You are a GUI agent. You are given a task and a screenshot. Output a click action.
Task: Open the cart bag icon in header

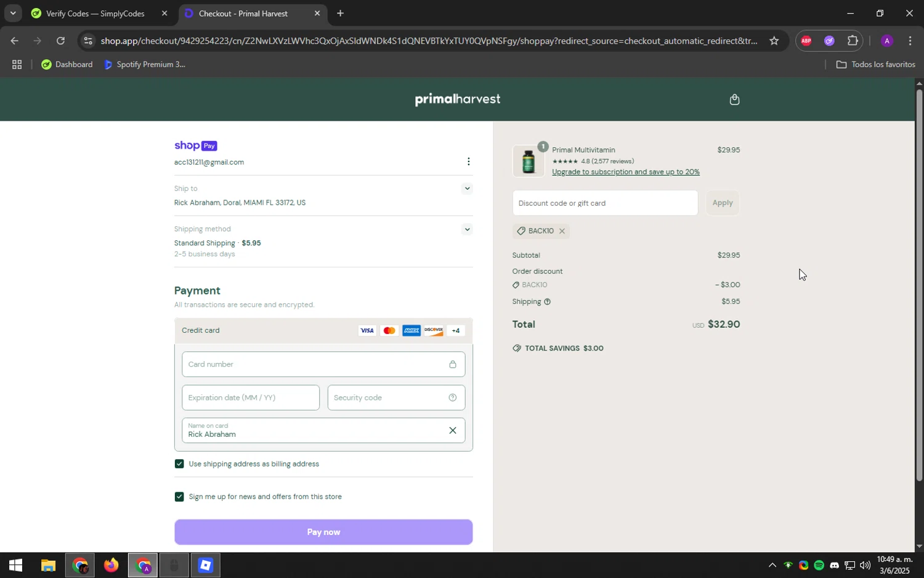734,100
